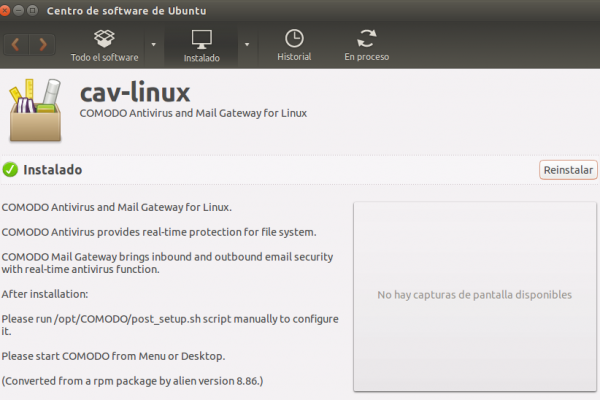Go back with the left arrow button
Viewport: 600px width, 400px height.
click(x=16, y=45)
